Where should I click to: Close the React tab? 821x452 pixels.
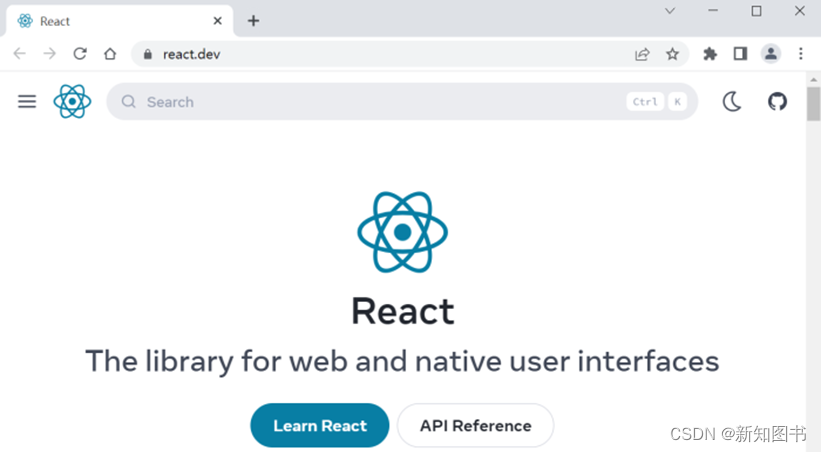tap(217, 21)
